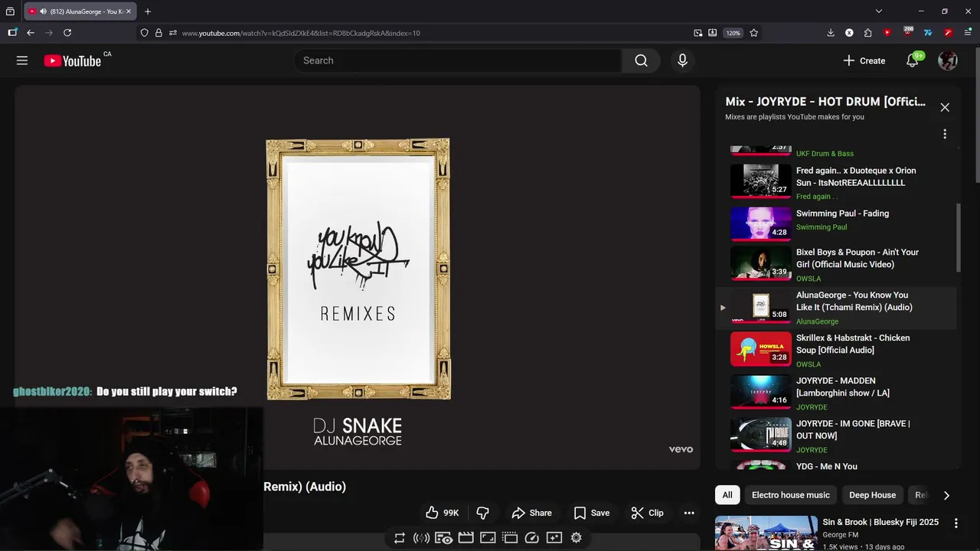Open the extensions puzzle piece menu
This screenshot has height=551, width=980.
(867, 33)
